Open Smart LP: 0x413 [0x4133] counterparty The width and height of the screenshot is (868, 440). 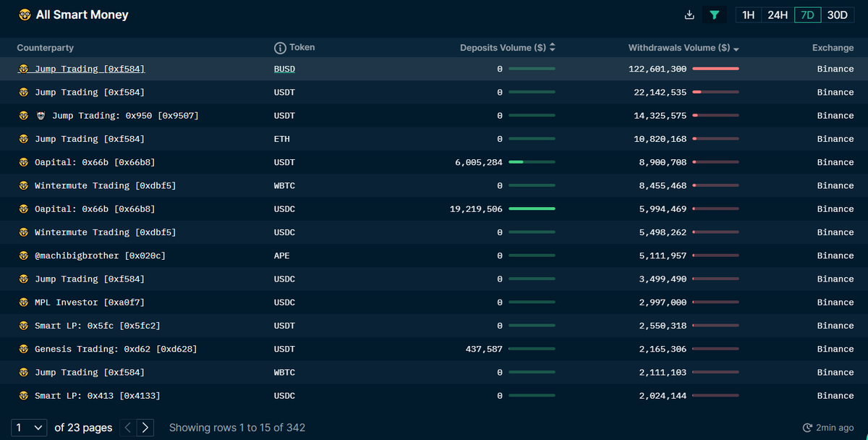98,396
